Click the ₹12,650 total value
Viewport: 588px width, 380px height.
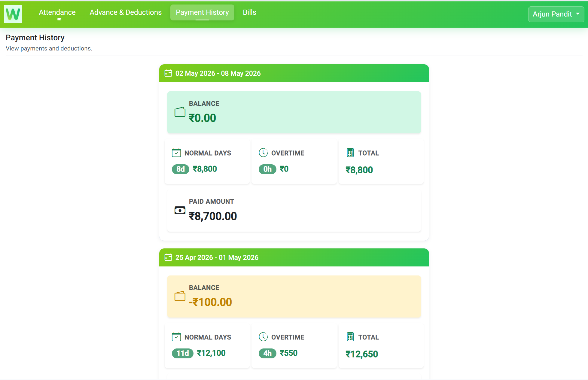coord(362,354)
